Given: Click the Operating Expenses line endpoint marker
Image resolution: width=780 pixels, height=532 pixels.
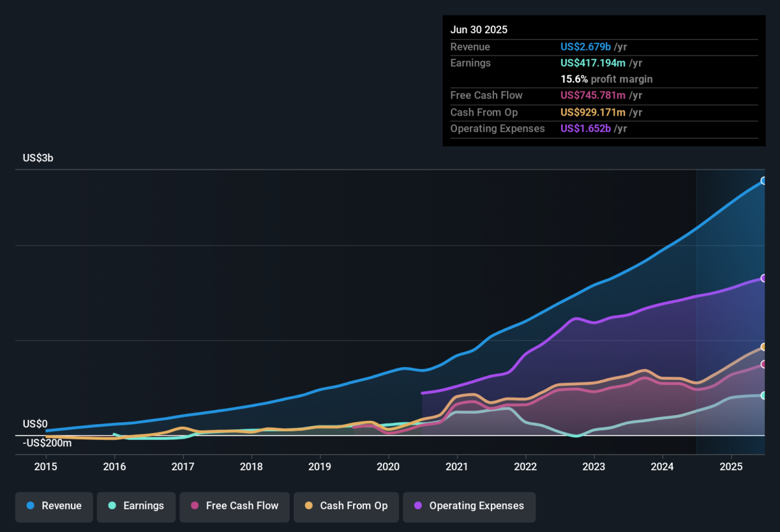Looking at the screenshot, I should (764, 278).
